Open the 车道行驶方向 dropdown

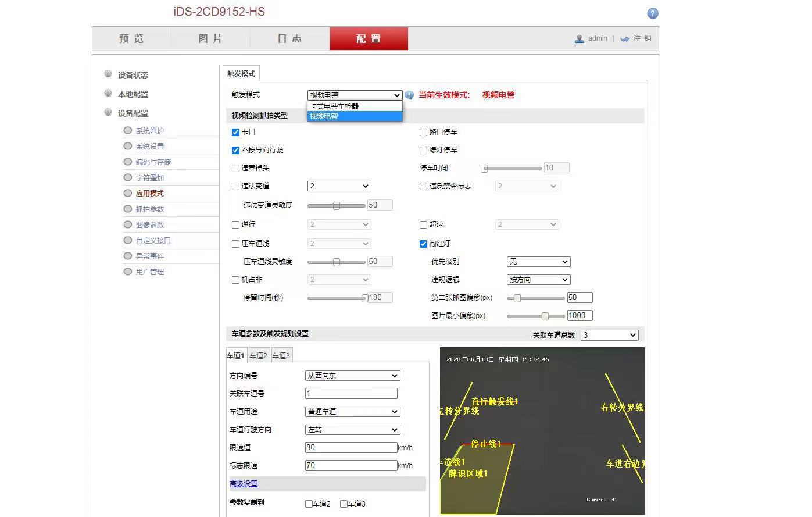click(x=353, y=430)
